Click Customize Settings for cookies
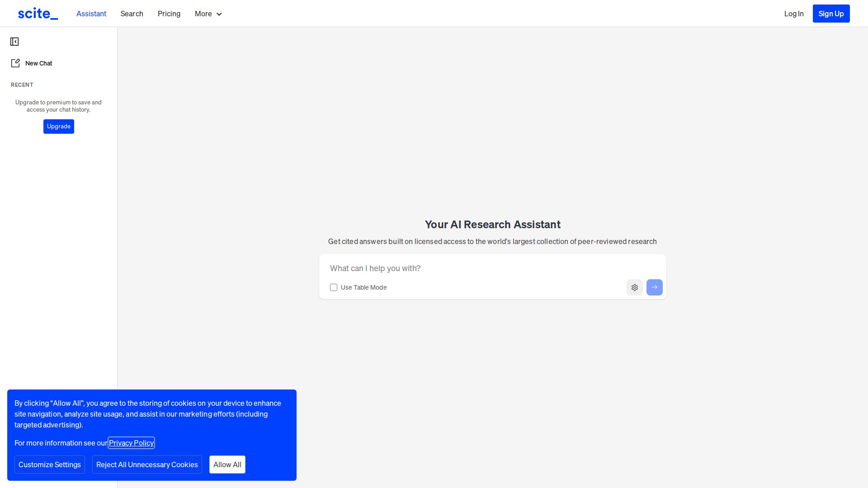This screenshot has width=868, height=488. point(50,465)
